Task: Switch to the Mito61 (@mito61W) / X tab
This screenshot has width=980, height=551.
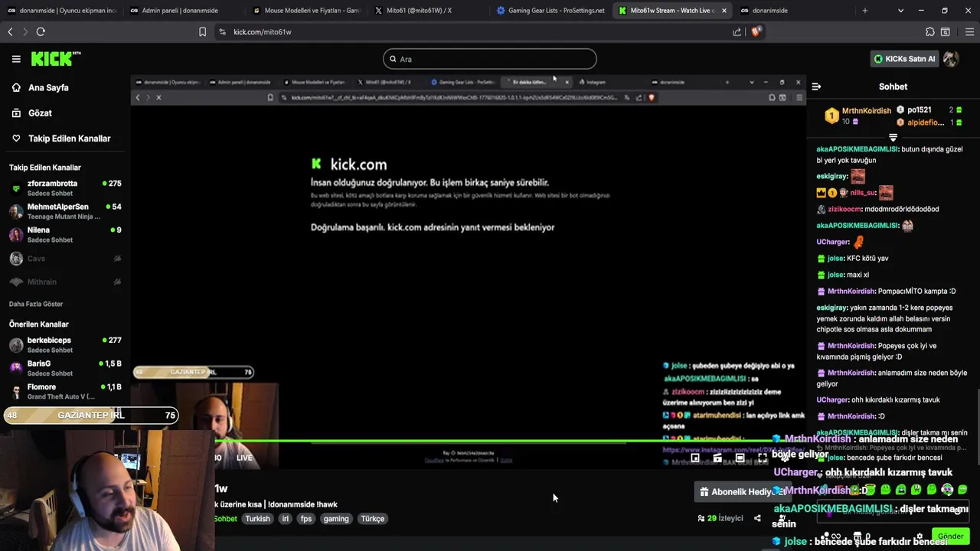Action: [x=427, y=11]
